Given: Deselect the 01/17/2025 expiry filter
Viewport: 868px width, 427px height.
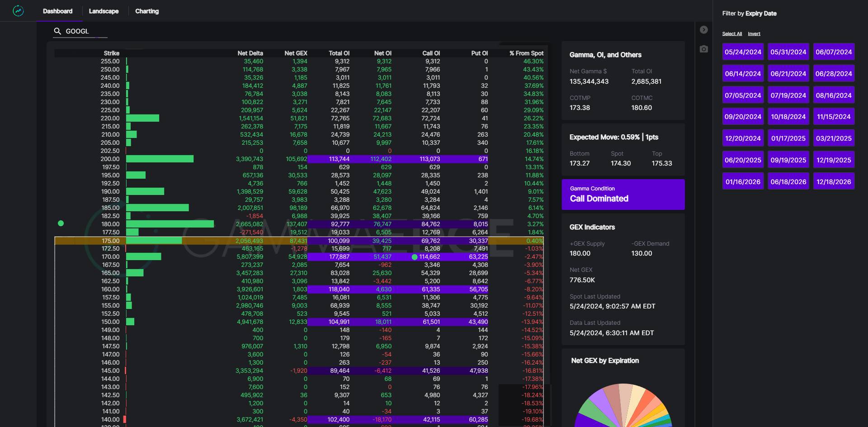Looking at the screenshot, I should pyautogui.click(x=788, y=138).
